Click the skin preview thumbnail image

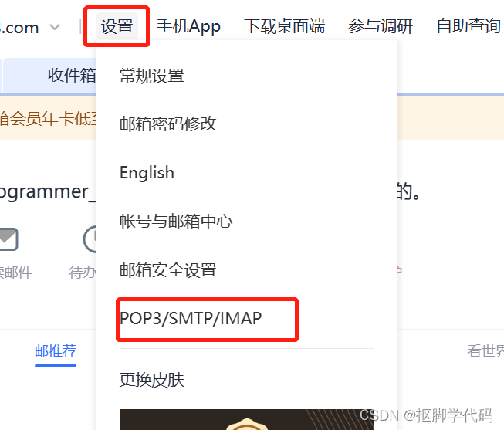[246, 419]
